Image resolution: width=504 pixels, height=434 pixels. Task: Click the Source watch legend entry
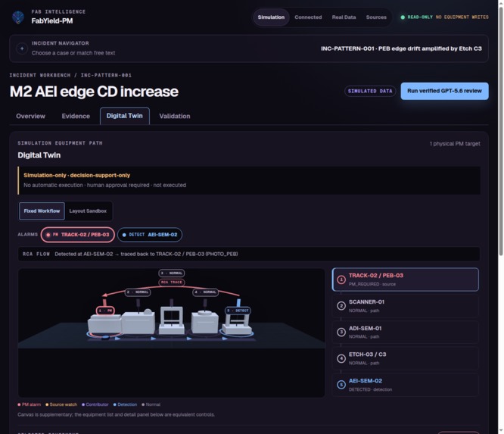(x=61, y=404)
